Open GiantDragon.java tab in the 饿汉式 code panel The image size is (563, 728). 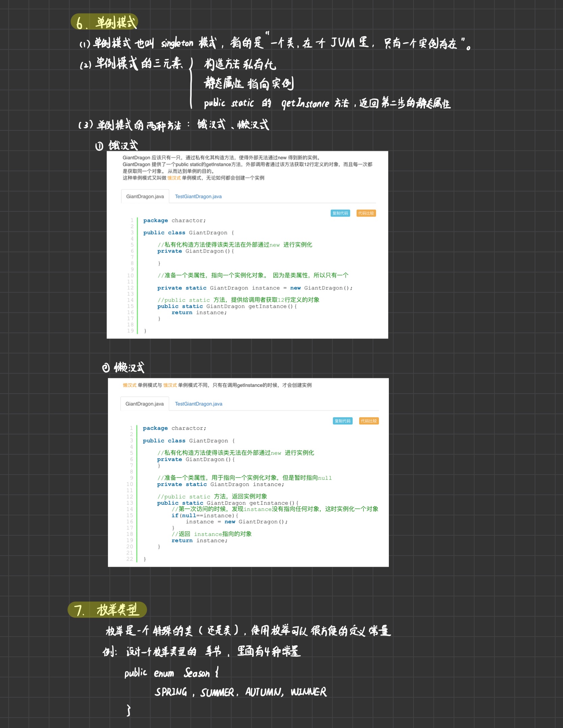click(x=145, y=196)
